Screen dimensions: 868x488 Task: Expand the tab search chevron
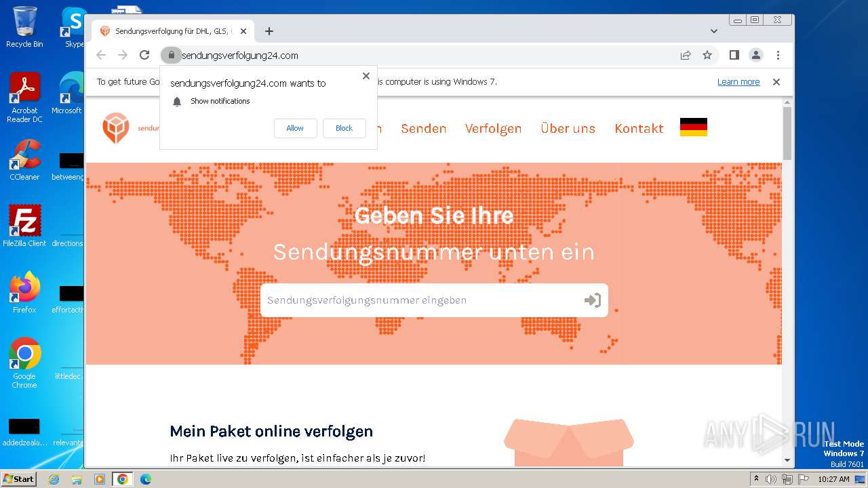coord(714,31)
